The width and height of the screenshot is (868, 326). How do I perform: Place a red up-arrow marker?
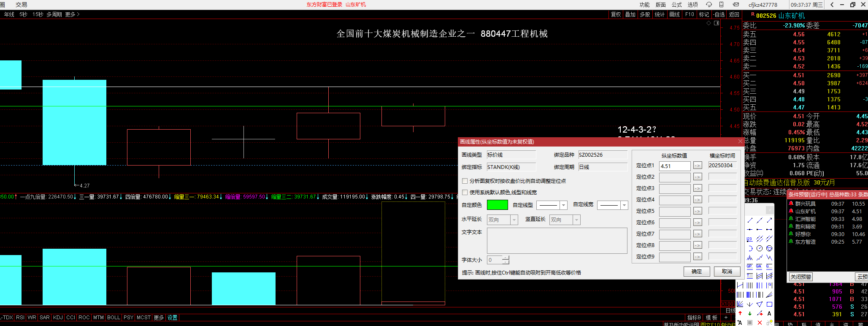[x=740, y=313]
